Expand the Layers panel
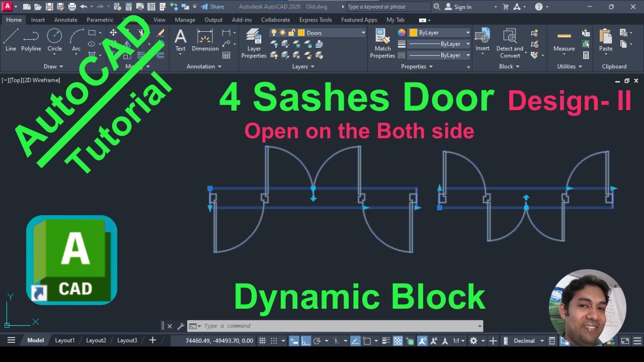644x362 pixels. [x=303, y=66]
